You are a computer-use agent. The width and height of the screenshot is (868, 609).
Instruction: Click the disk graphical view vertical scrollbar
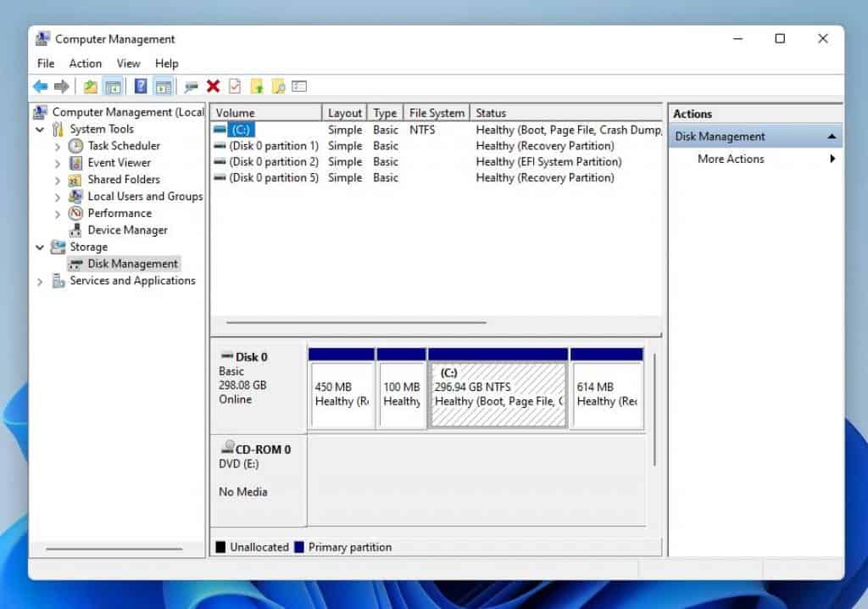click(x=654, y=410)
